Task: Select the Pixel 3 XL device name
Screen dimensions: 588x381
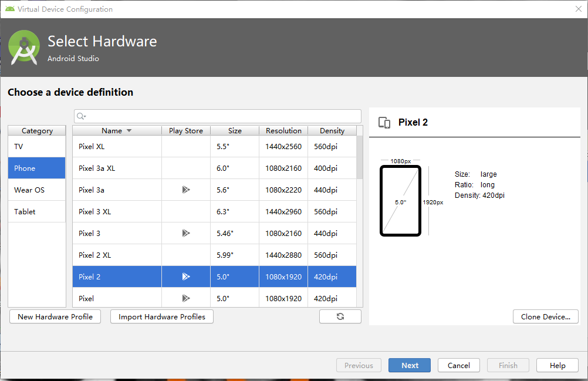Action: pyautogui.click(x=95, y=212)
